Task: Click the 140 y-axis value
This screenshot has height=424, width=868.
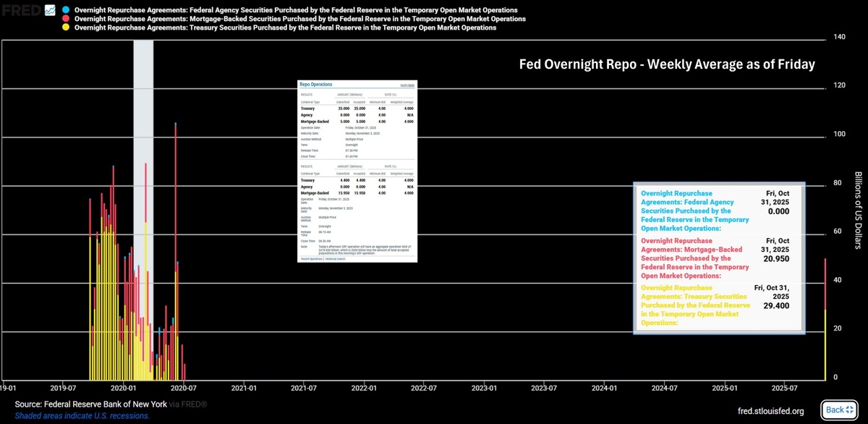Action: pos(840,37)
